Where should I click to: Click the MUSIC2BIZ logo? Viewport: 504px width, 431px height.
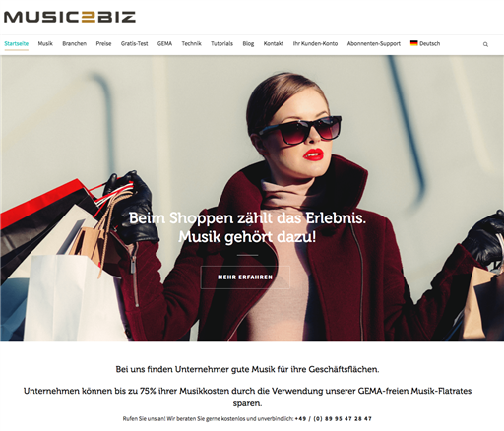pyautogui.click(x=70, y=17)
